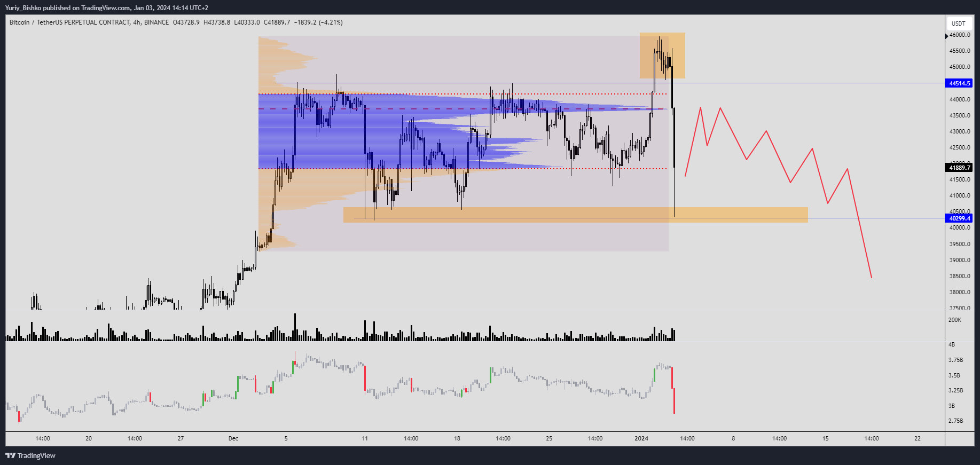Click the 22 date label on time axis

[x=918, y=439]
